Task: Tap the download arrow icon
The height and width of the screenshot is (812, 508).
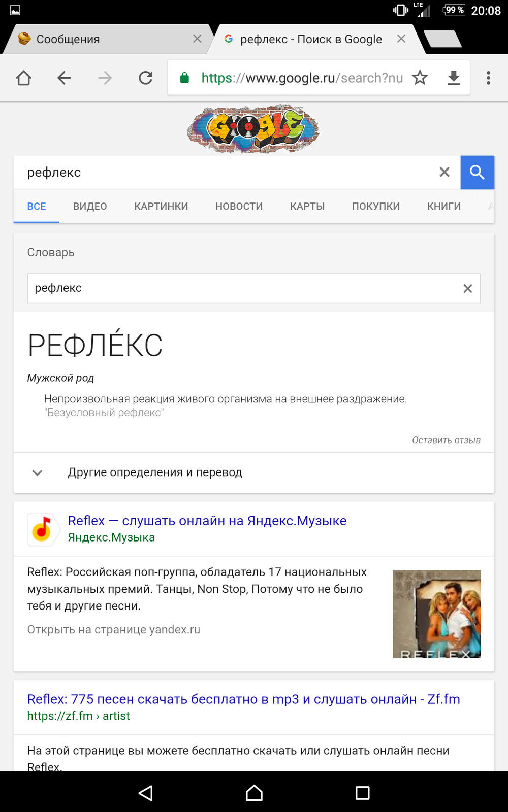Action: (x=454, y=78)
